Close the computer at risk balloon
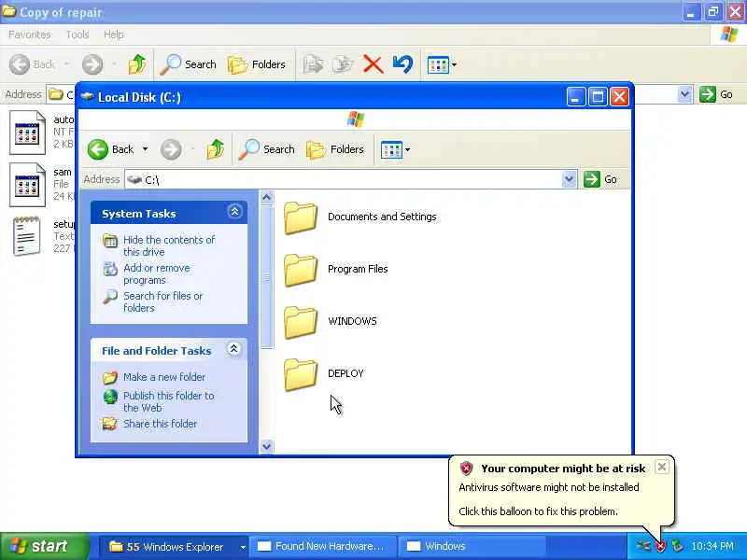The image size is (747, 560). [x=662, y=468]
